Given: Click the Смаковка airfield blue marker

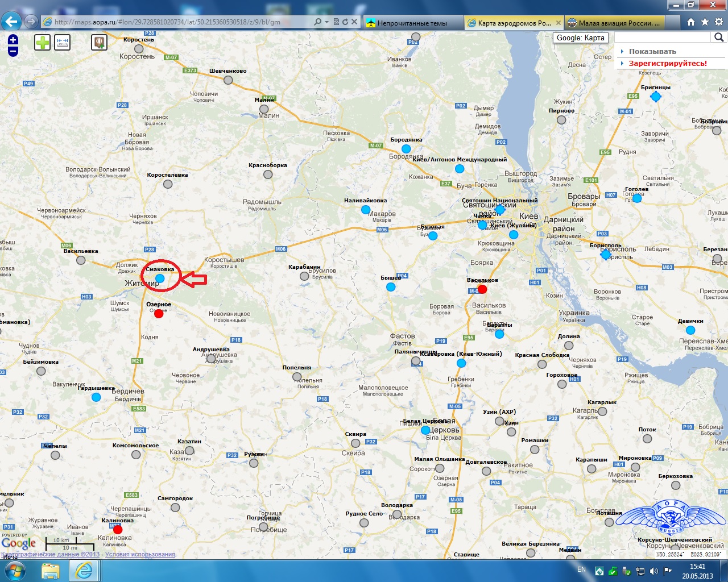Looking at the screenshot, I should pyautogui.click(x=160, y=278).
